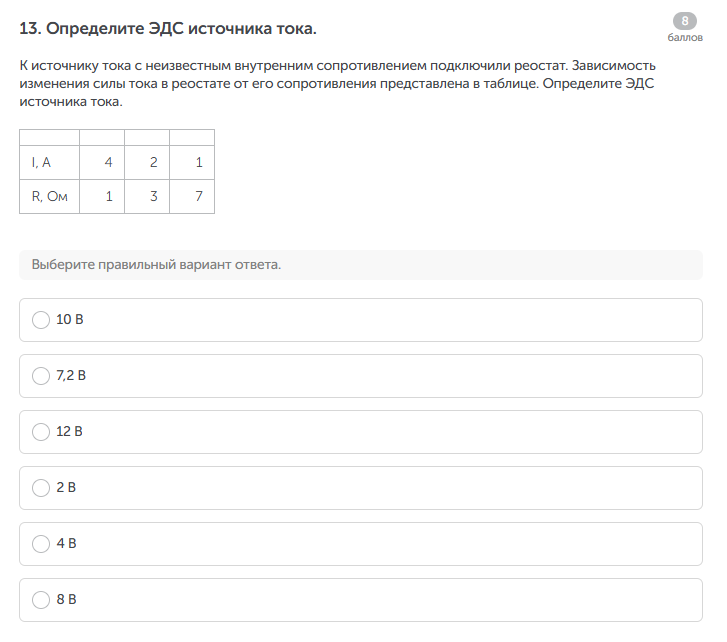Click the question title about ЭДС
The width and height of the screenshot is (727, 642).
pyautogui.click(x=168, y=28)
